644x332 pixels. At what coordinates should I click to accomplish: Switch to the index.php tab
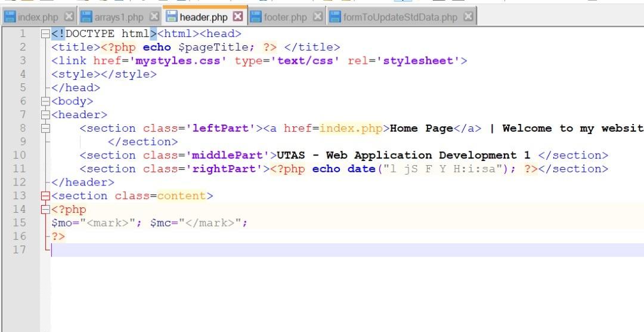click(39, 17)
